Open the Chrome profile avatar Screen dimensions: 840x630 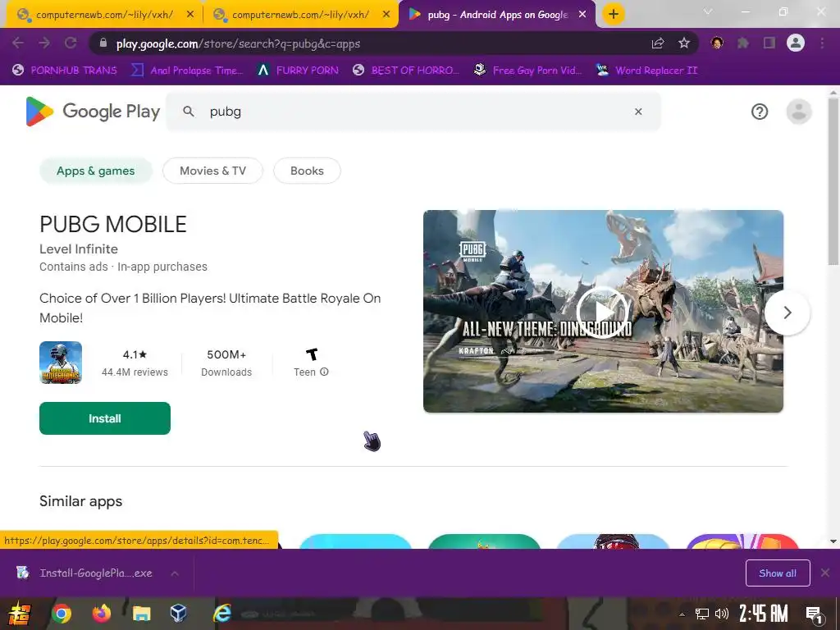796,43
